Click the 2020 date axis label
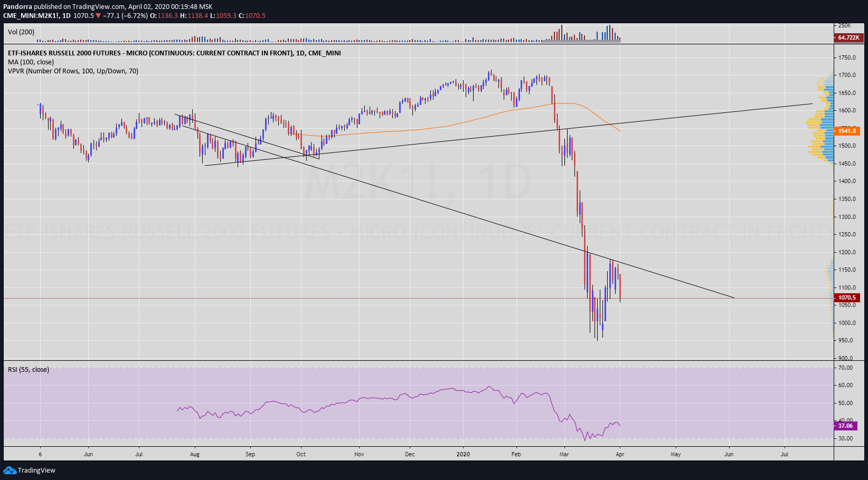Screen dimensions: 868x480 [x=463, y=454]
